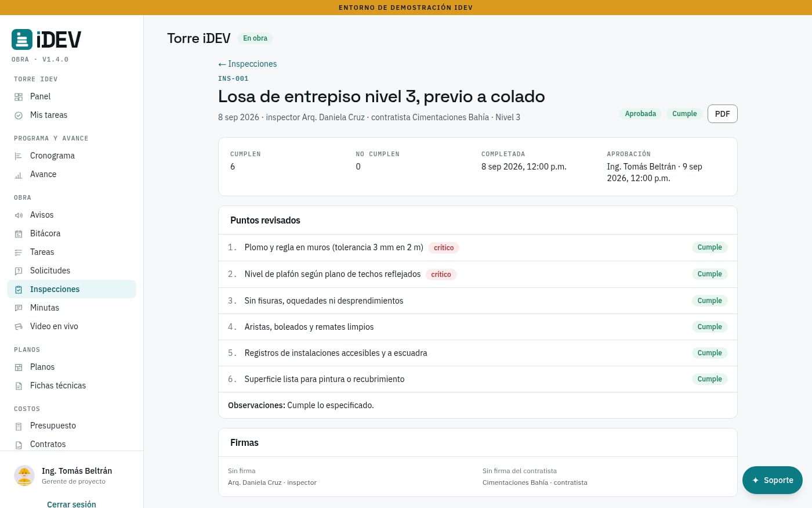812x508 pixels.
Task: Click the iDEV logo icon
Action: tap(22, 39)
